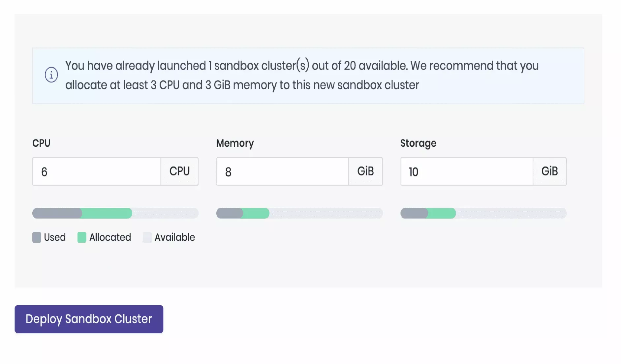Click the CPU usage progress bar

[115, 213]
